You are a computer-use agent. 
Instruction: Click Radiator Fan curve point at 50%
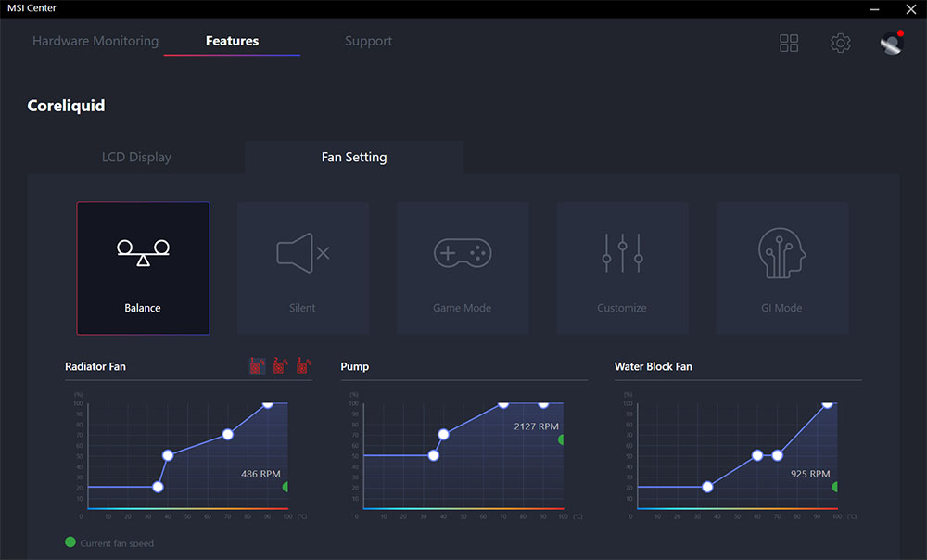[x=168, y=455]
